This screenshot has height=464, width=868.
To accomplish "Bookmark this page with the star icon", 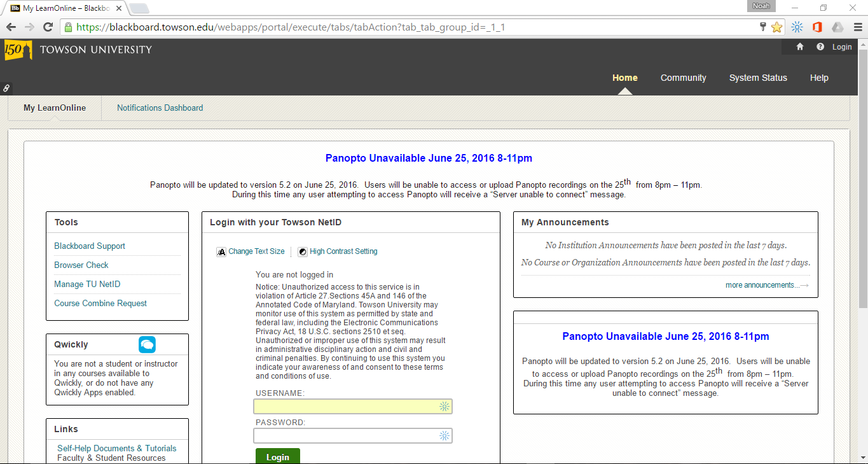I will point(776,27).
